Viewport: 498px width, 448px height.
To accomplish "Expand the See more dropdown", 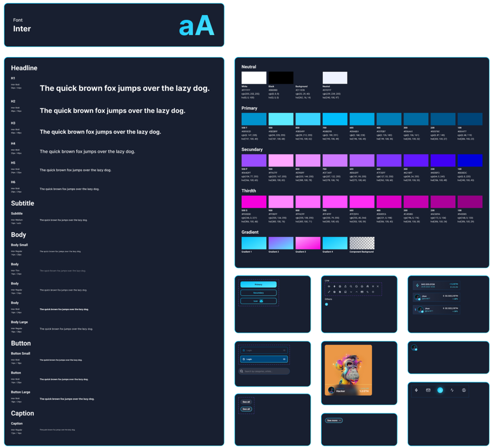I will tap(334, 420).
